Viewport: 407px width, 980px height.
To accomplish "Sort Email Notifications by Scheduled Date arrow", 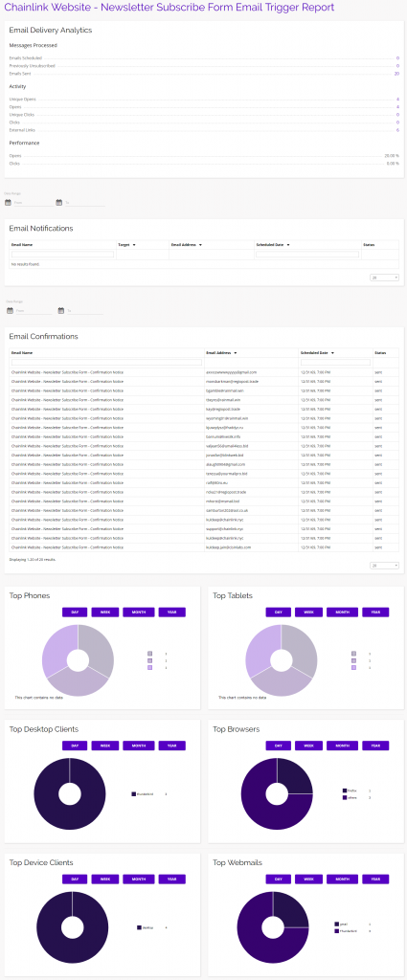I will [x=289, y=245].
